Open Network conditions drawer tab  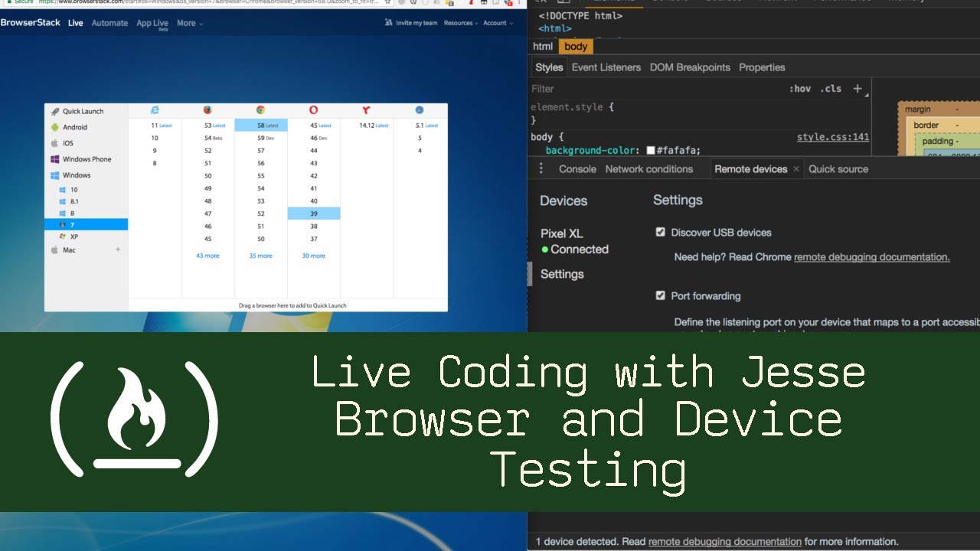(x=649, y=169)
